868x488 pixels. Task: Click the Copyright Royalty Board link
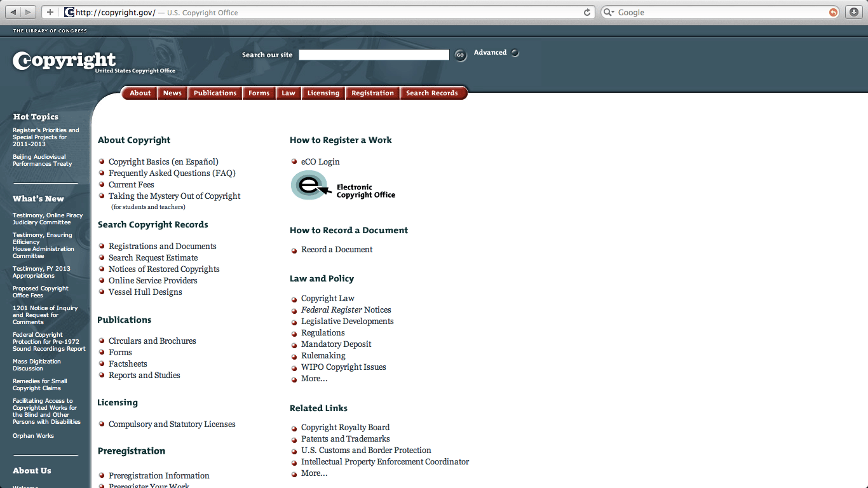345,427
